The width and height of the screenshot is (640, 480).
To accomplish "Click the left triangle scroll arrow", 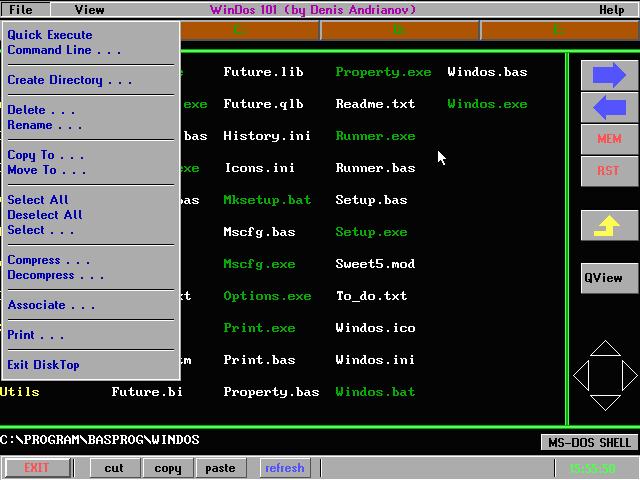I will click(x=581, y=375).
